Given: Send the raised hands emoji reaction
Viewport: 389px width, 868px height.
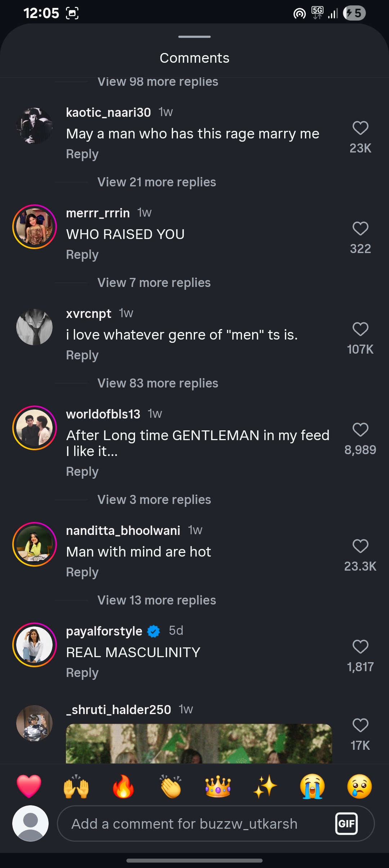Looking at the screenshot, I should coord(76,787).
